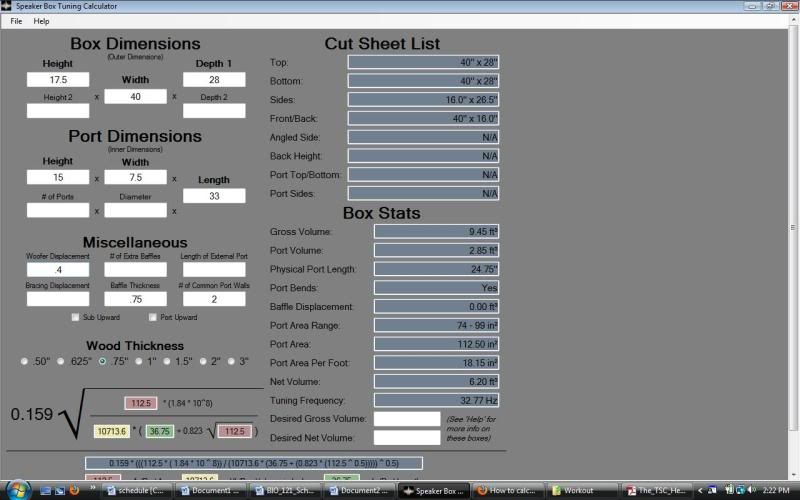Launch Firefox from quick launch bar

click(74, 490)
